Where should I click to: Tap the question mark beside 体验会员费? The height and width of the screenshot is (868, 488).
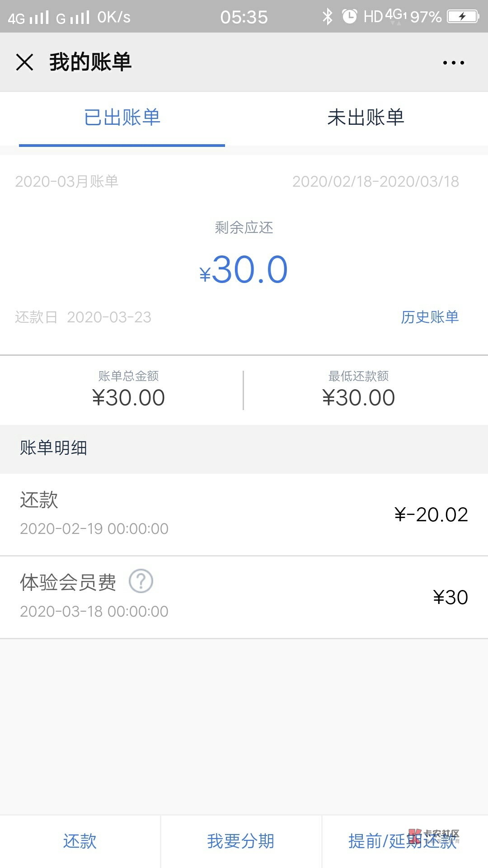tap(141, 581)
